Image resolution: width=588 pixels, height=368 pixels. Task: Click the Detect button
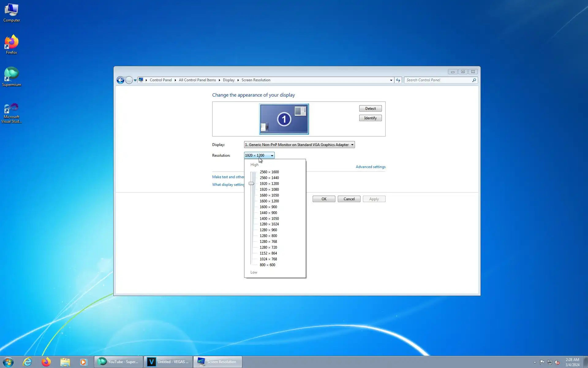[370, 109]
